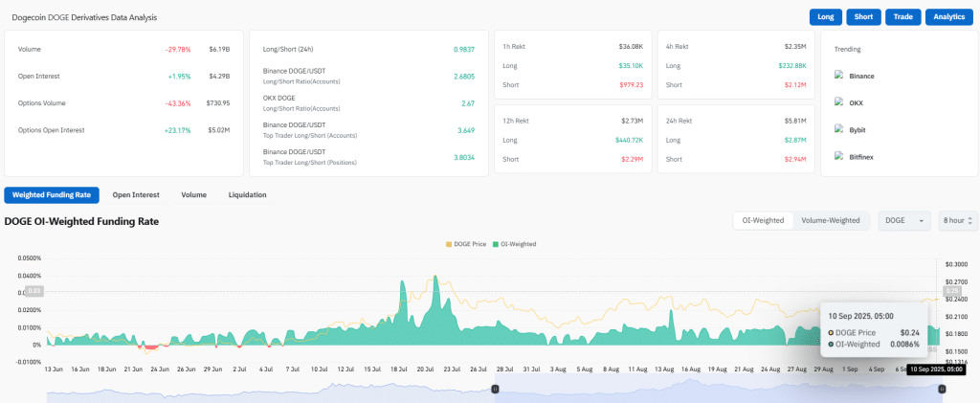Select the Volume chart tab
This screenshot has width=980, height=403.
click(193, 195)
